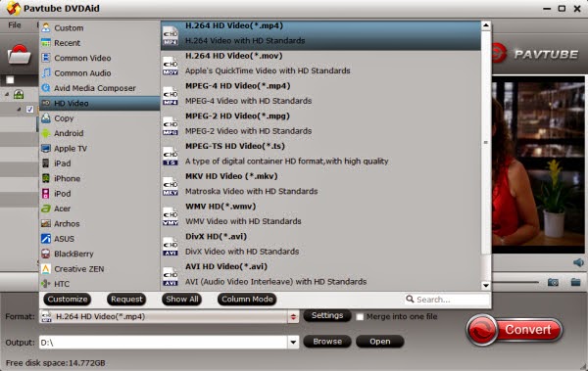Click the WMV format file icon
The image size is (588, 371).
(171, 216)
